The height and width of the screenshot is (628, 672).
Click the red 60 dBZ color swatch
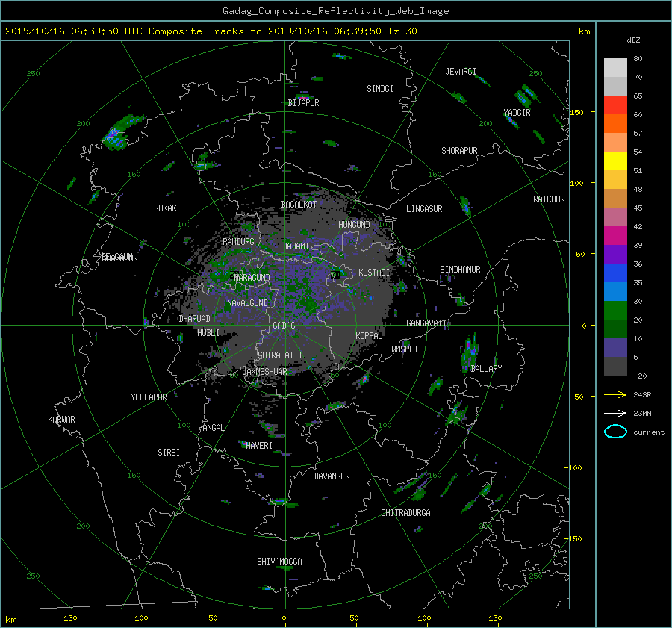click(x=615, y=105)
